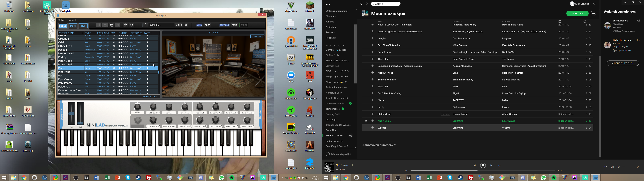The image size is (644, 181).
Task: Toggle the SOFT CLIP button
Action: (224, 25)
